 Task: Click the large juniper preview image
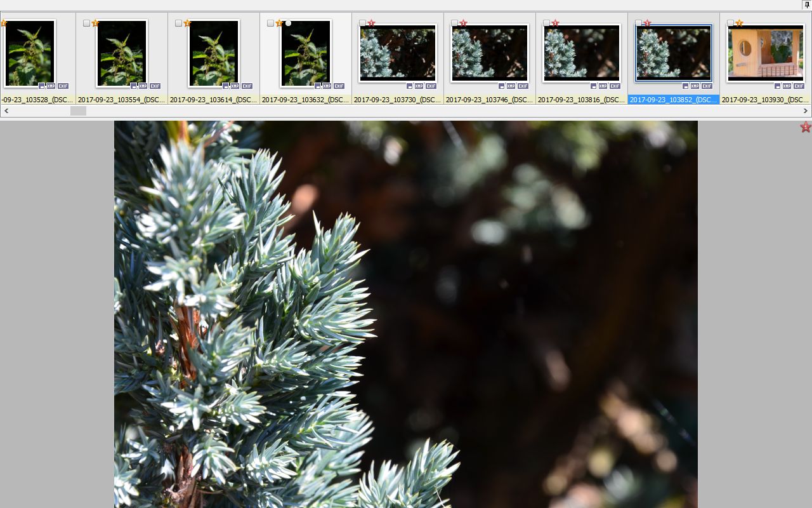click(406, 314)
